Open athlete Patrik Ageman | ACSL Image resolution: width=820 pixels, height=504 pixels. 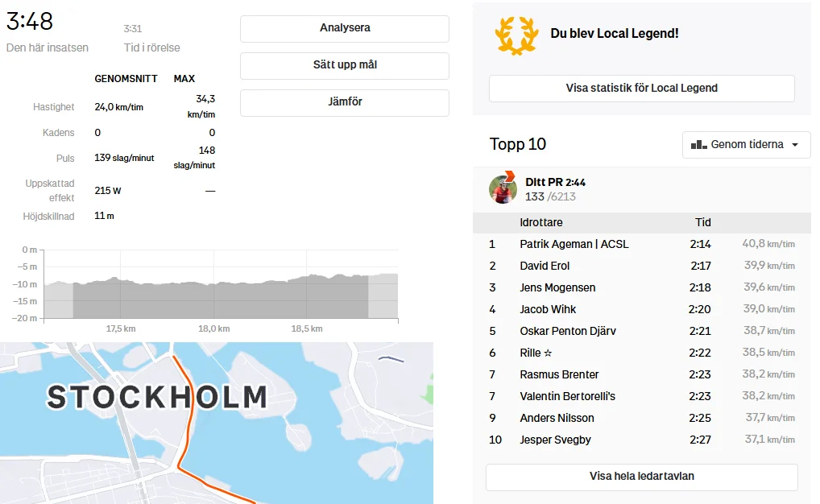(574, 244)
